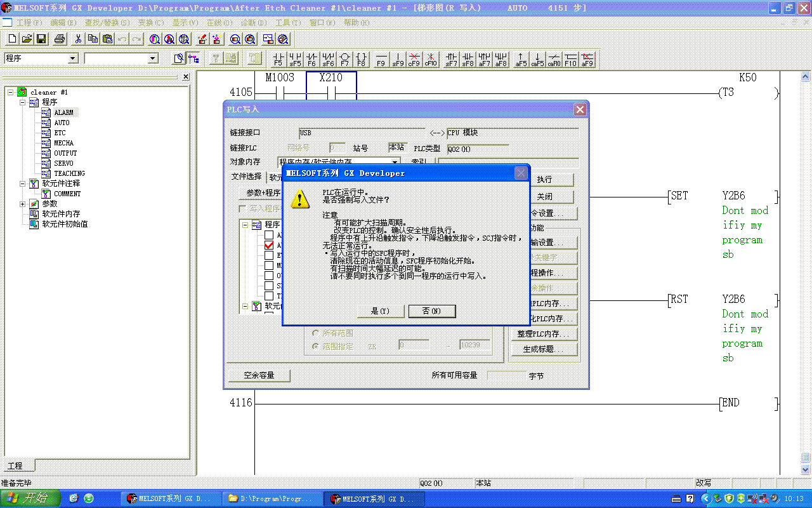
Task: Select the 范围指定 radio button
Action: [x=316, y=347]
